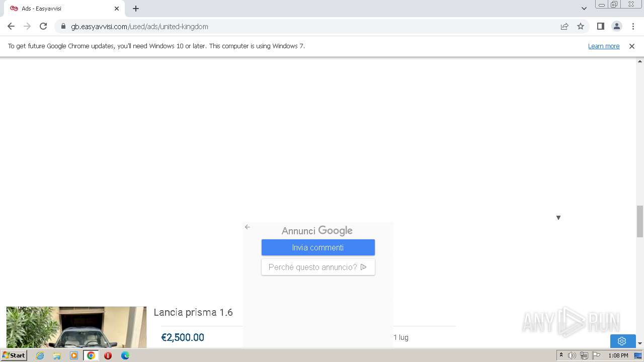Open Windows Media Player taskbar icon
Image resolution: width=644 pixels, height=362 pixels.
click(74, 355)
